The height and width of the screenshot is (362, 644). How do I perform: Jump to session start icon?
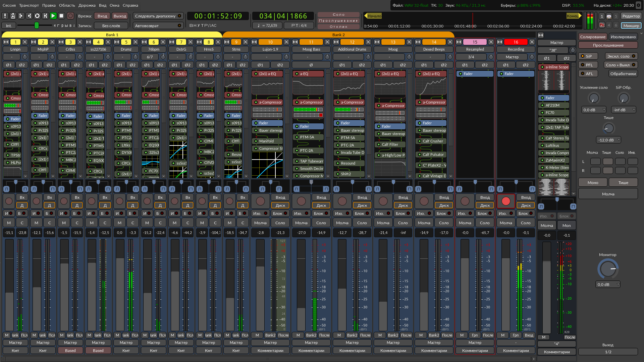(21, 16)
